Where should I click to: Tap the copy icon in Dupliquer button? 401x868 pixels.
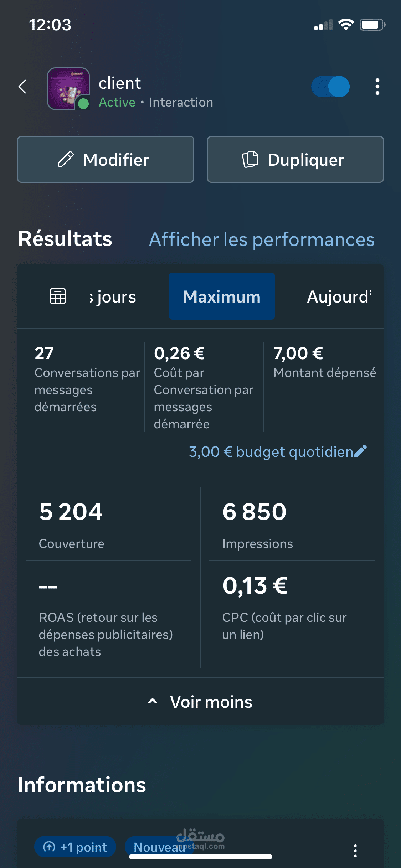click(x=251, y=159)
